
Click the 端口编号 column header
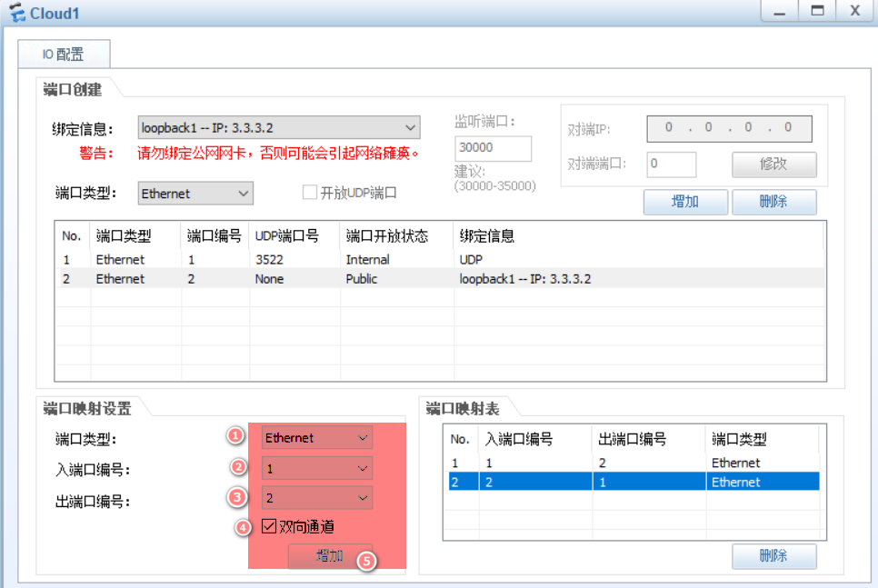tap(215, 235)
